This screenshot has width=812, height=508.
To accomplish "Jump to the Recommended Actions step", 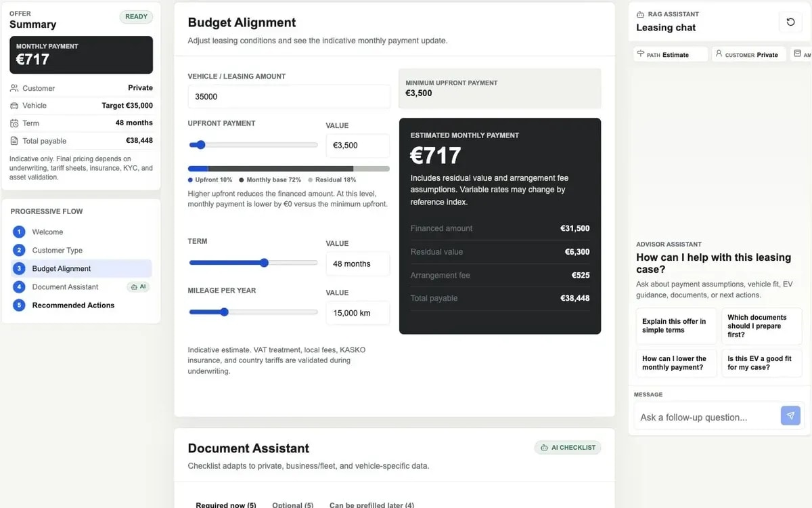I will pos(81,305).
